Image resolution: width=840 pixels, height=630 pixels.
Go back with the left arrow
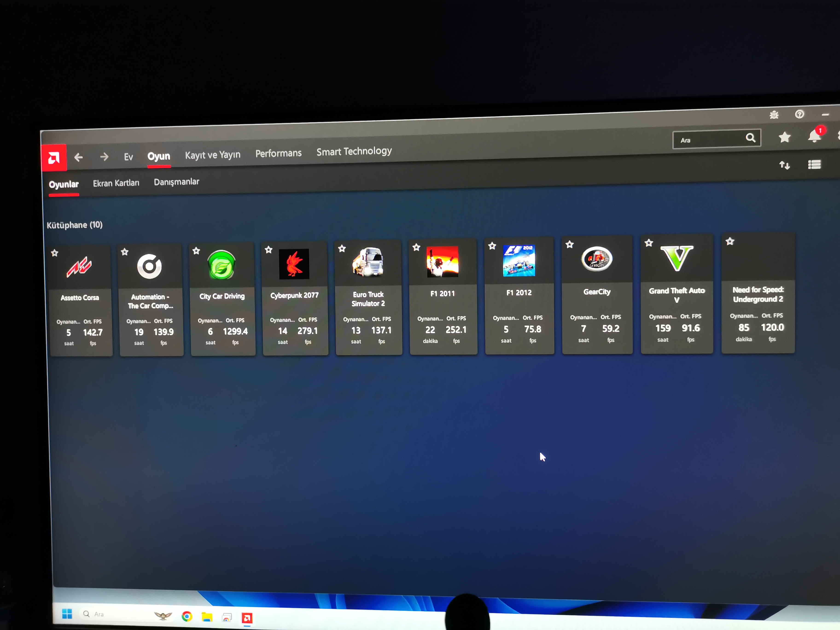pyautogui.click(x=79, y=157)
